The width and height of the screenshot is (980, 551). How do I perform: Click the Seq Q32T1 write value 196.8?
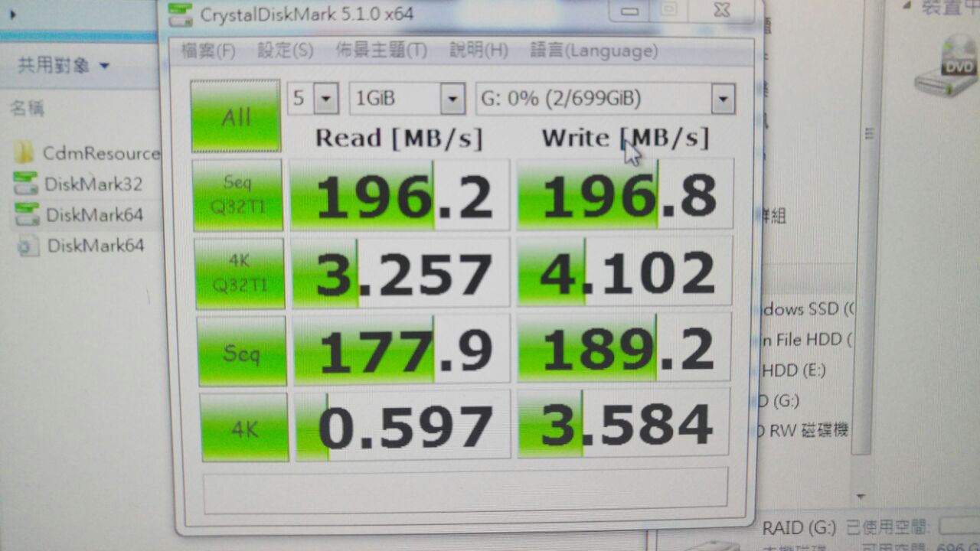point(626,194)
